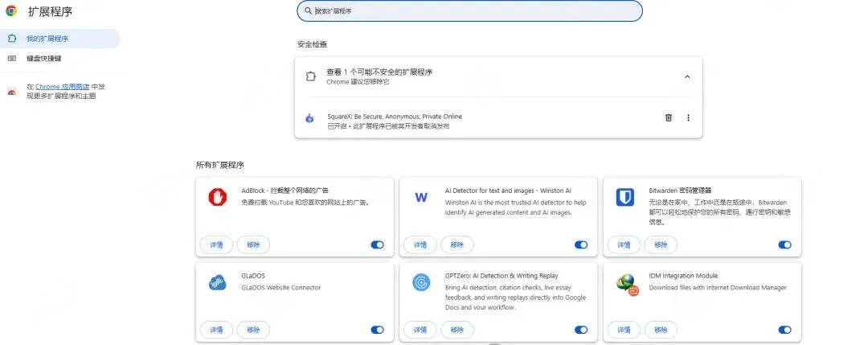Viewport: 868px width, 345px height.
Task: Click 移除 on the AdBlock card
Action: coord(253,244)
